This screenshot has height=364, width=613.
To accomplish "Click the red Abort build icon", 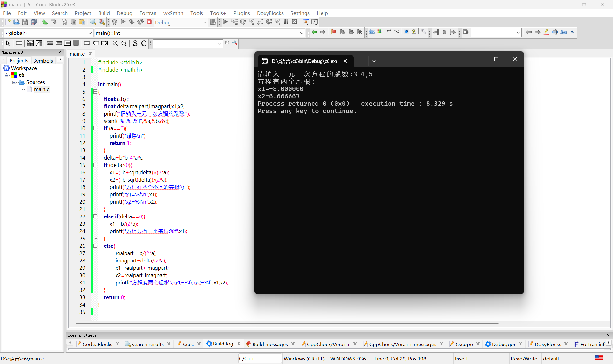I will click(149, 22).
